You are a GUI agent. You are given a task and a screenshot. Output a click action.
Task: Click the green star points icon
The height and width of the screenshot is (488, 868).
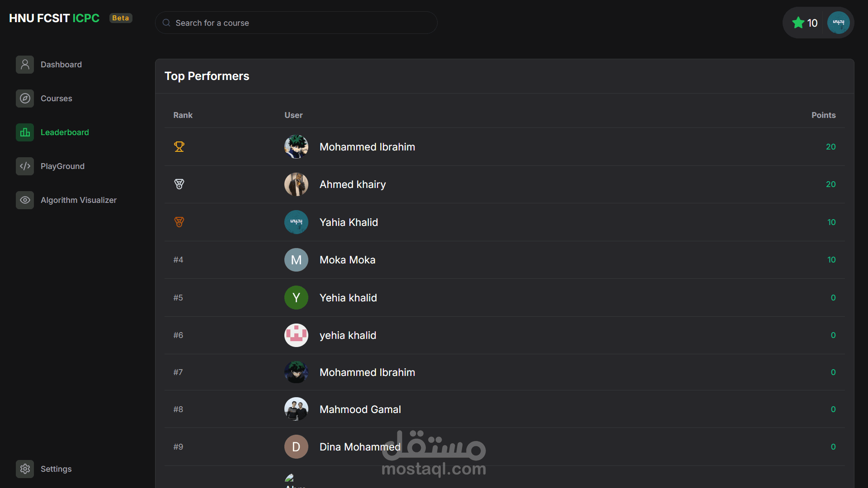[798, 23]
